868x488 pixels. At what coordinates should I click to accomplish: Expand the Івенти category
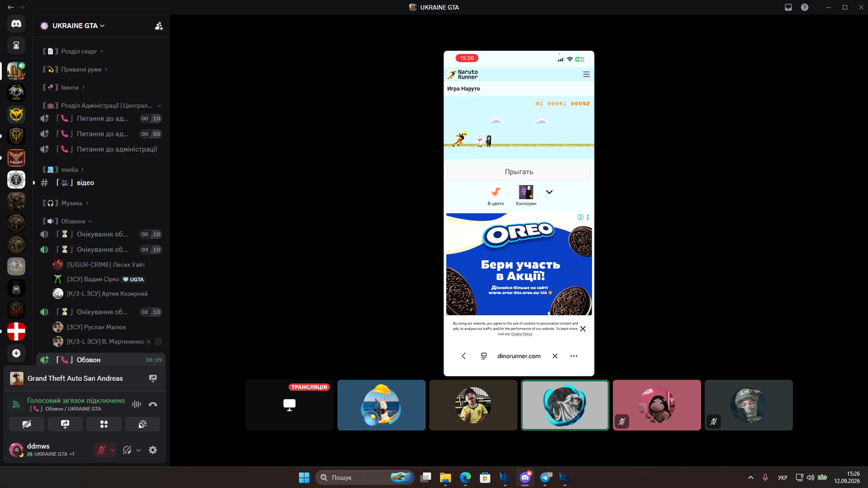(65, 87)
